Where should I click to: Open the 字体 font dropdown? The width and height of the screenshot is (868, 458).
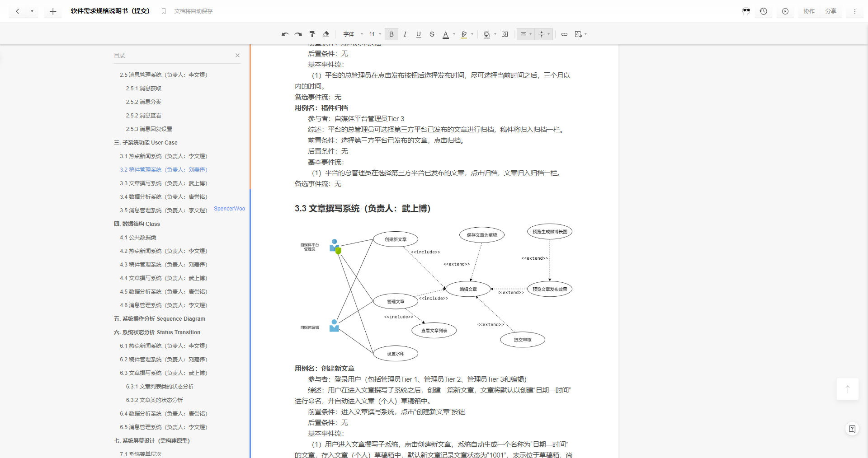[x=353, y=34]
